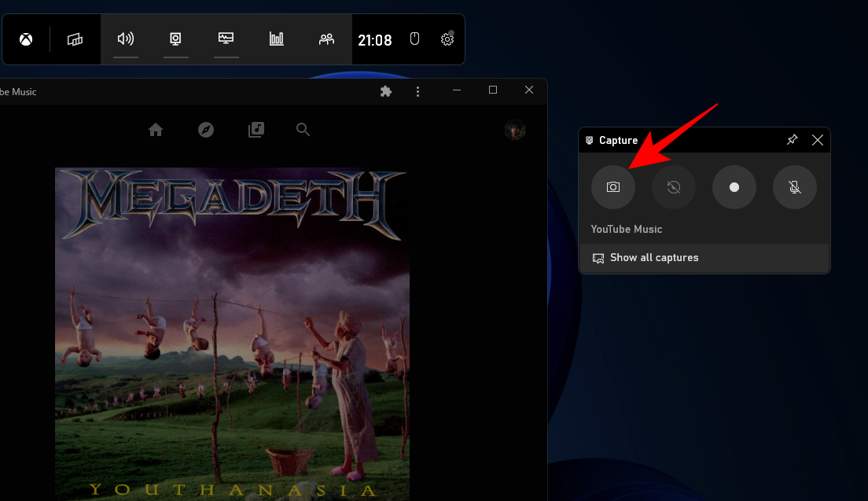Toggle the Performance widget in Game Bar
The image size is (868, 501).
(x=226, y=39)
